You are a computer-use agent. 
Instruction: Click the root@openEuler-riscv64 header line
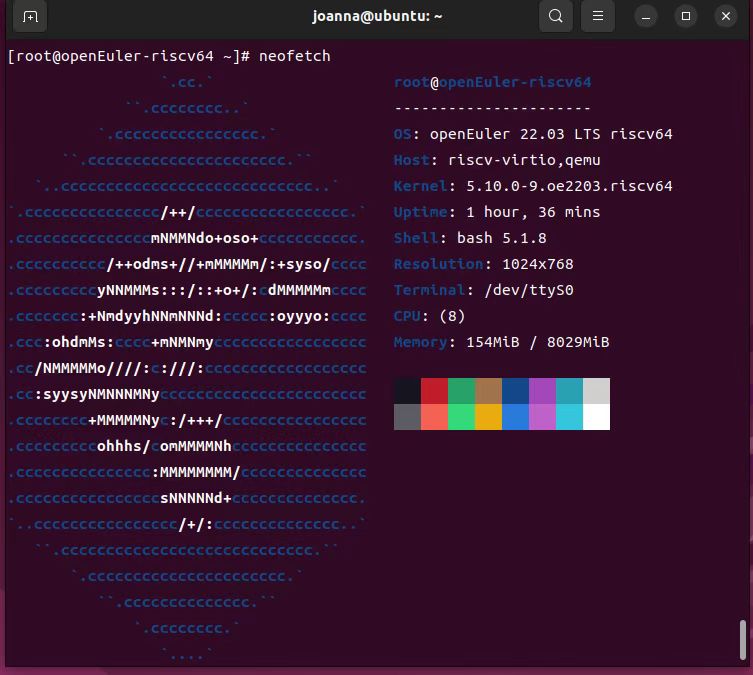pyautogui.click(x=492, y=83)
